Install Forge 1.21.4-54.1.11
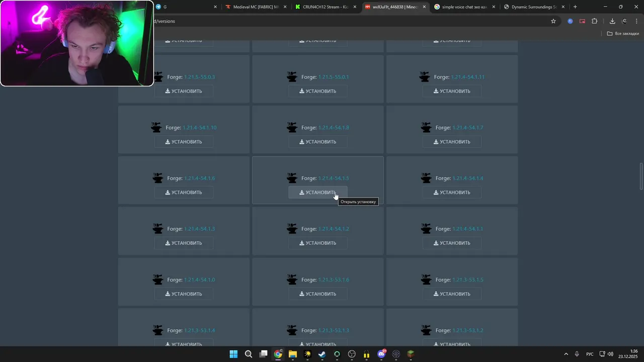The image size is (644, 362). (x=452, y=91)
